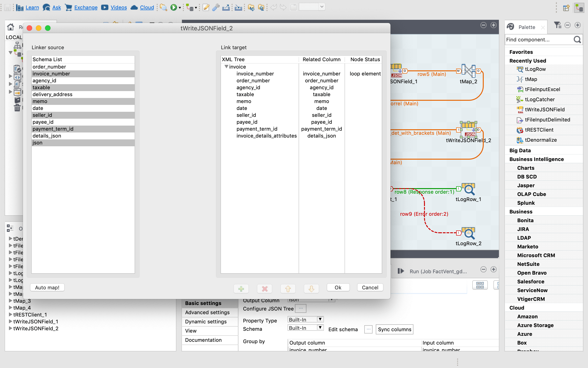This screenshot has width=588, height=368.
Task: Move node down with the down-arrow button
Action: pyautogui.click(x=311, y=288)
